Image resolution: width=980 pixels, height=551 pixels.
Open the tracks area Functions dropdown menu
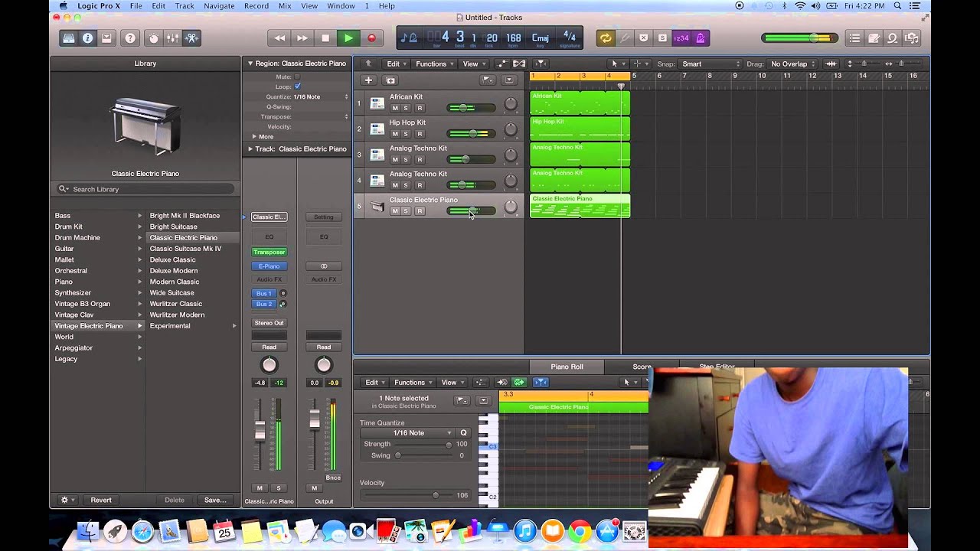pyautogui.click(x=434, y=64)
